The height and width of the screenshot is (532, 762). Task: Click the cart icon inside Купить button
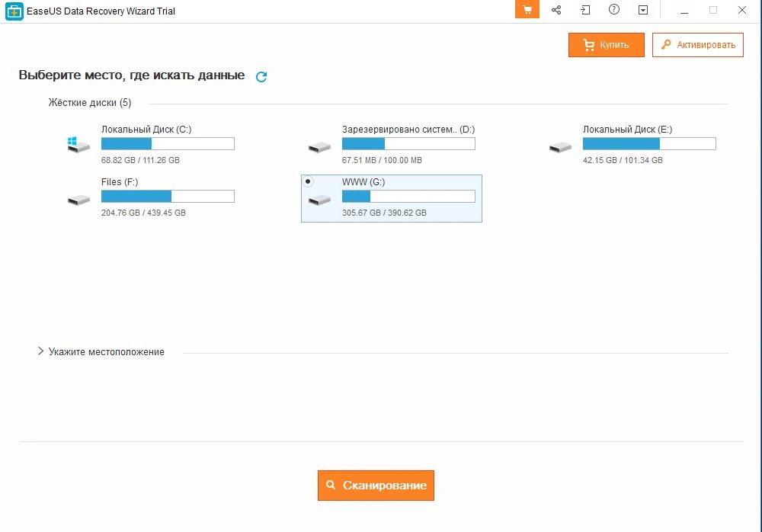point(588,45)
